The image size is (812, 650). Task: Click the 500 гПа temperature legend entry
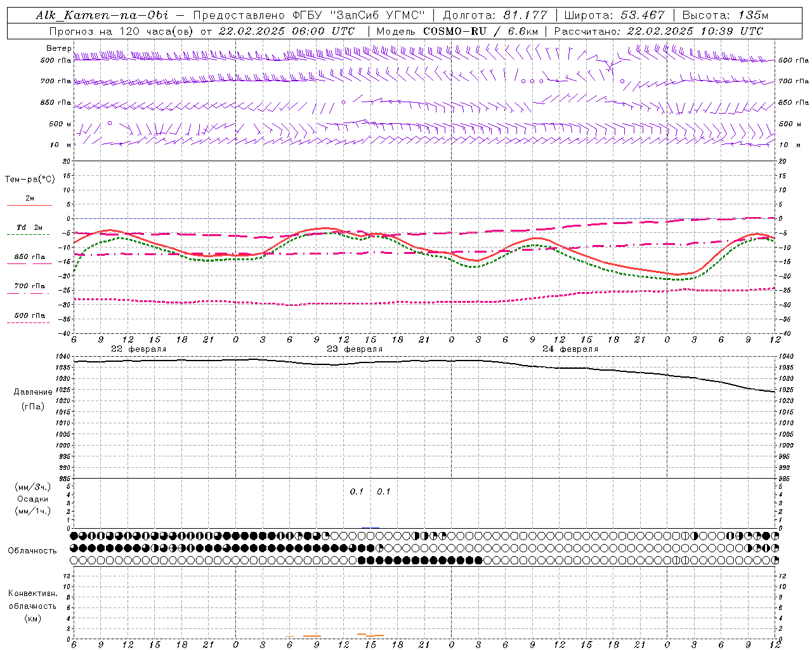[x=30, y=315]
